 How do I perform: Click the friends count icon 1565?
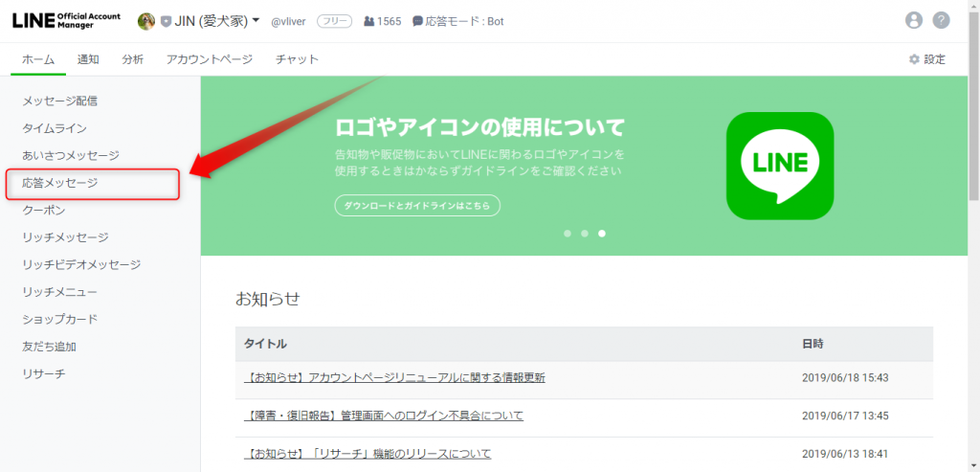(368, 21)
